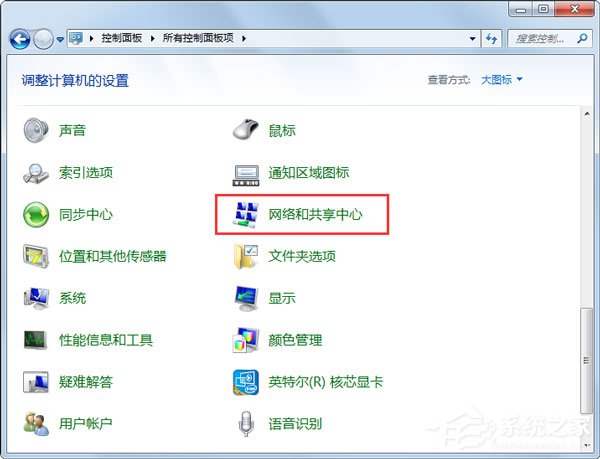Open the 鼠标 (Mouse) icon
600x459 pixels.
pos(246,131)
